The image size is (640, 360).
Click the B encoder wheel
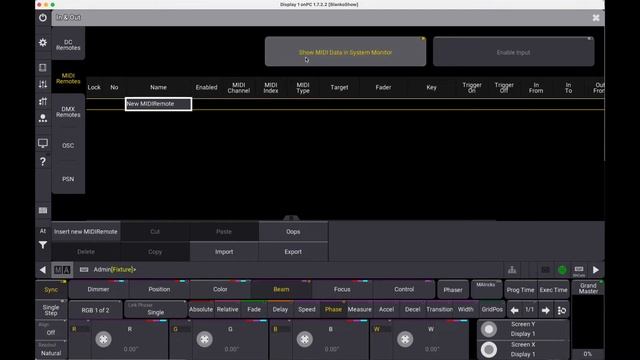[304, 339]
